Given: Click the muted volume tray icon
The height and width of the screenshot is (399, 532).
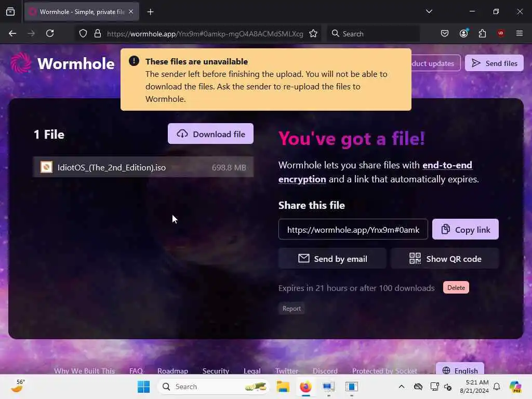Looking at the screenshot, I should (x=448, y=387).
